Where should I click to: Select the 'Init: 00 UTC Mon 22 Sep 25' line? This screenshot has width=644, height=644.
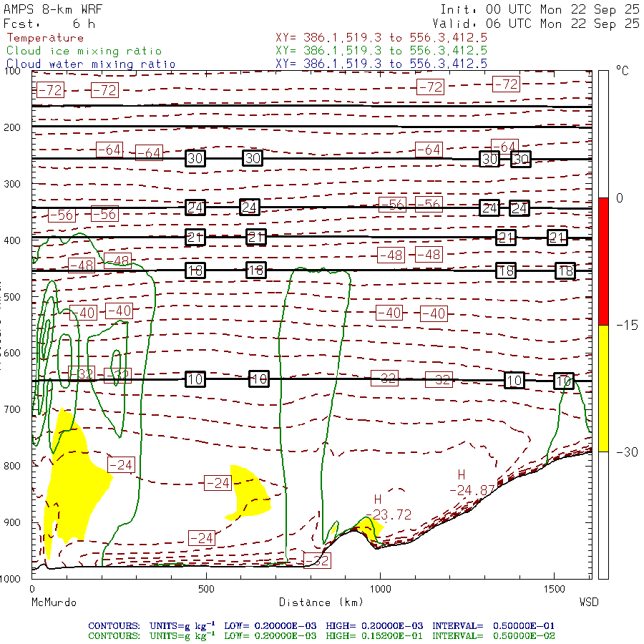pyautogui.click(x=540, y=9)
